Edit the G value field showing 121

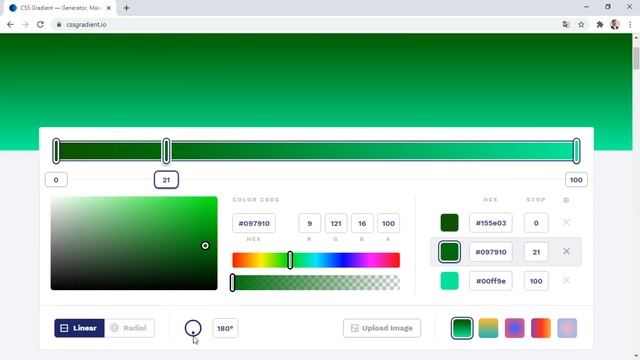[336, 223]
